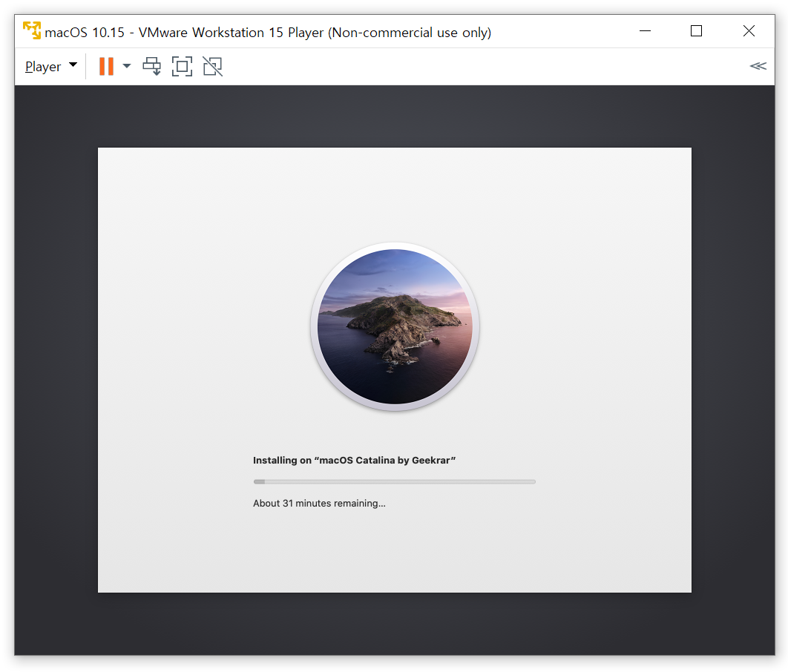Send Ctrl+Alt+Del to the virtual machine
This screenshot has height=672, width=788.
pos(151,67)
